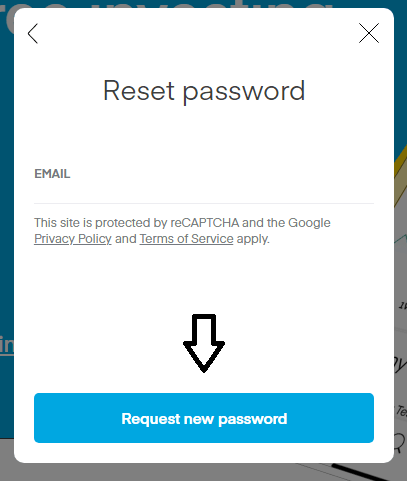The image size is (407, 481).
Task: Close the Reset password dialog
Action: [x=369, y=33]
